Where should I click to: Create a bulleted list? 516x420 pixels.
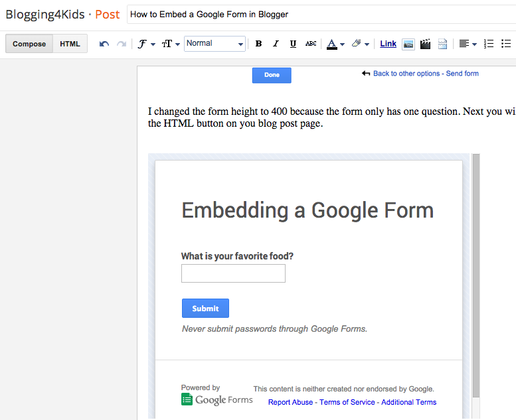(x=506, y=44)
